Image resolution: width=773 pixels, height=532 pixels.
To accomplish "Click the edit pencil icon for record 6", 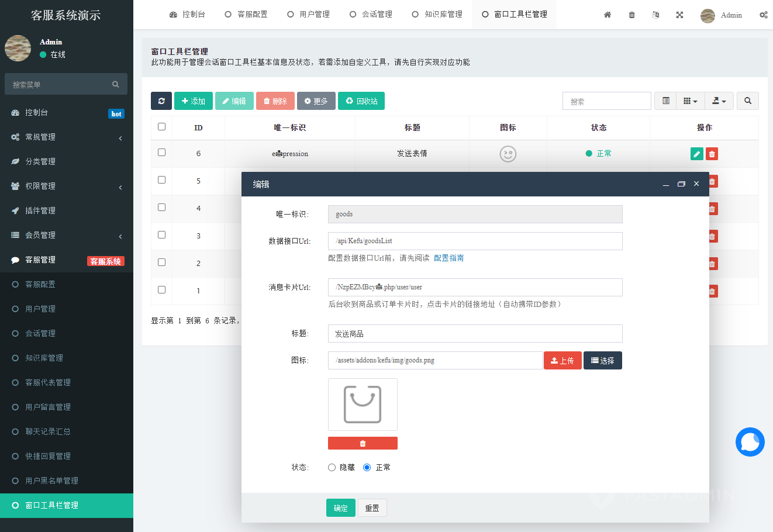I will tap(696, 153).
